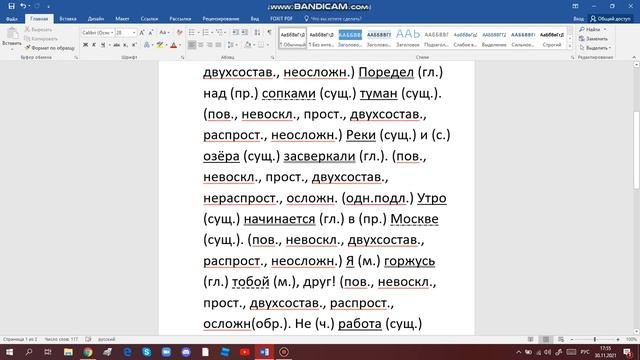Switch to the Рецензирование tab
The width and height of the screenshot is (640, 360).
point(221,19)
